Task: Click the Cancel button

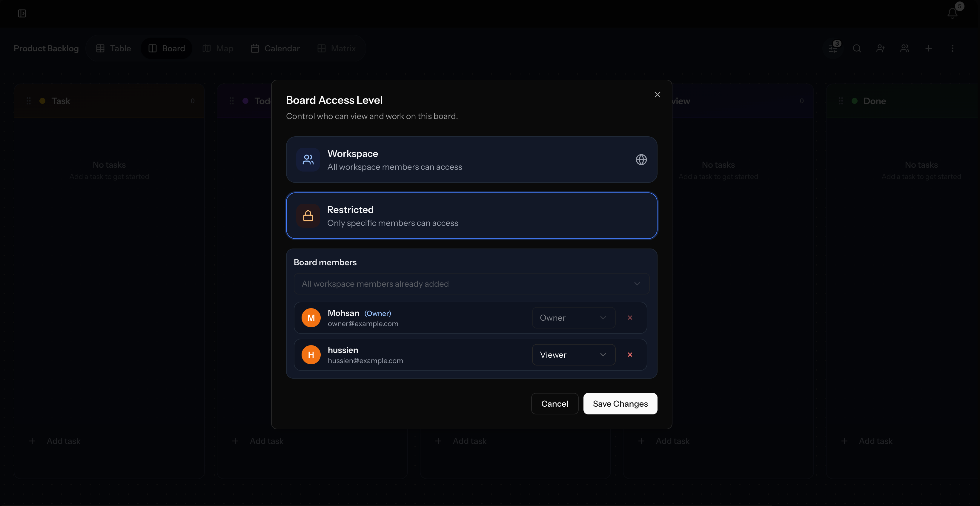Action: [x=554, y=404]
